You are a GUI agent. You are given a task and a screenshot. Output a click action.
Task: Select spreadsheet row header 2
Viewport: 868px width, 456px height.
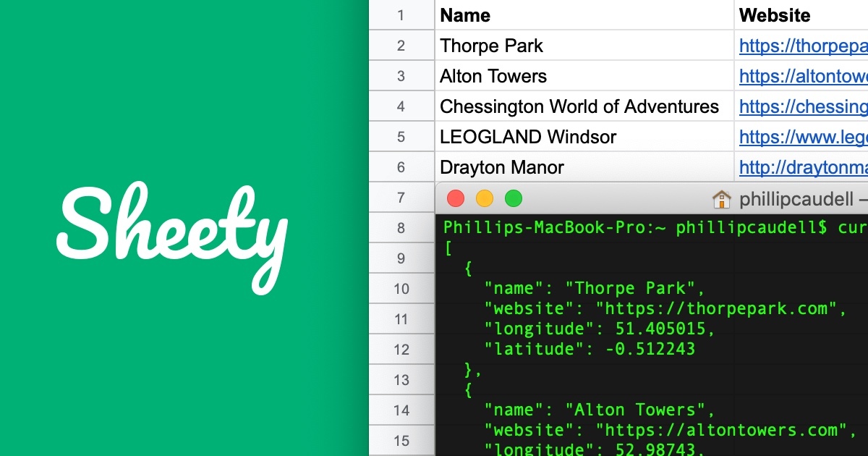(401, 46)
